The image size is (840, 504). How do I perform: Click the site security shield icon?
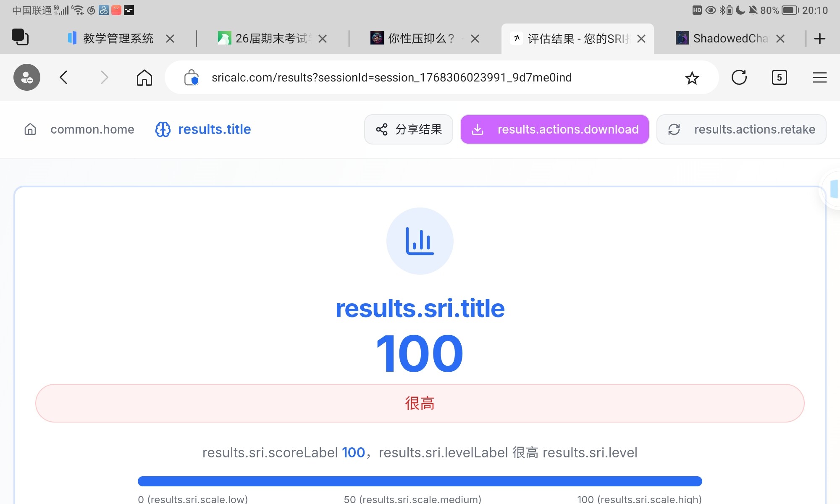point(192,78)
